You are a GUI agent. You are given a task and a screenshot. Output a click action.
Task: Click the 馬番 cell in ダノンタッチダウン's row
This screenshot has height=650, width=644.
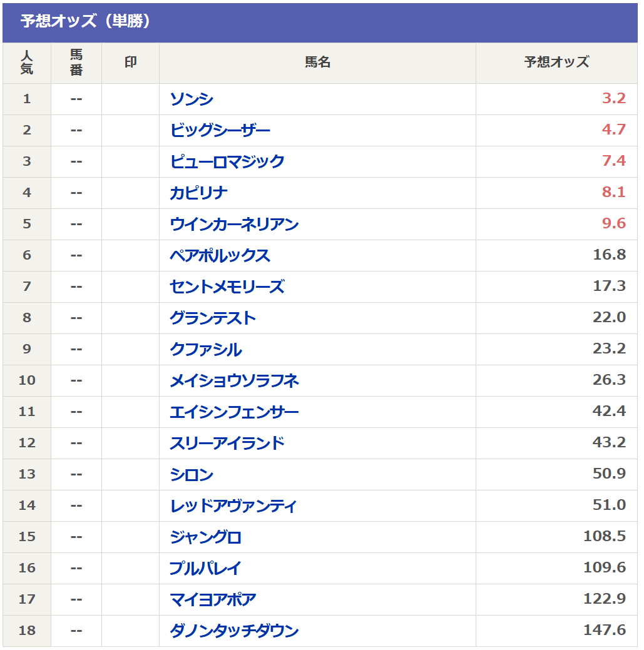click(x=76, y=631)
